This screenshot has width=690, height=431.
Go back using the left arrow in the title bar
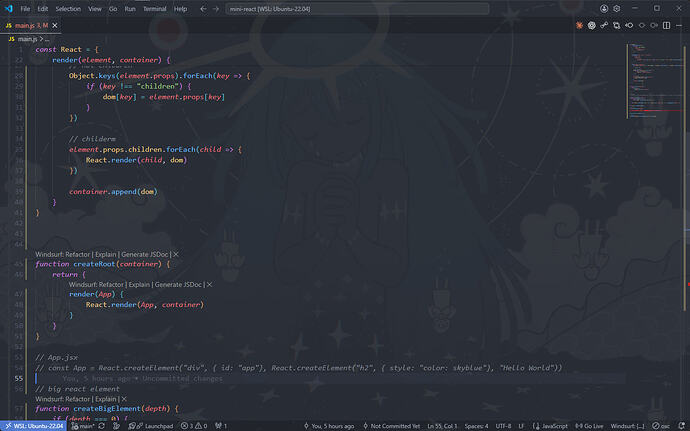(203, 9)
